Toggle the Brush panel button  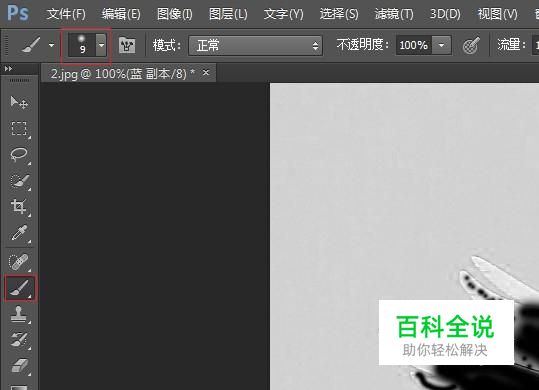pyautogui.click(x=127, y=45)
